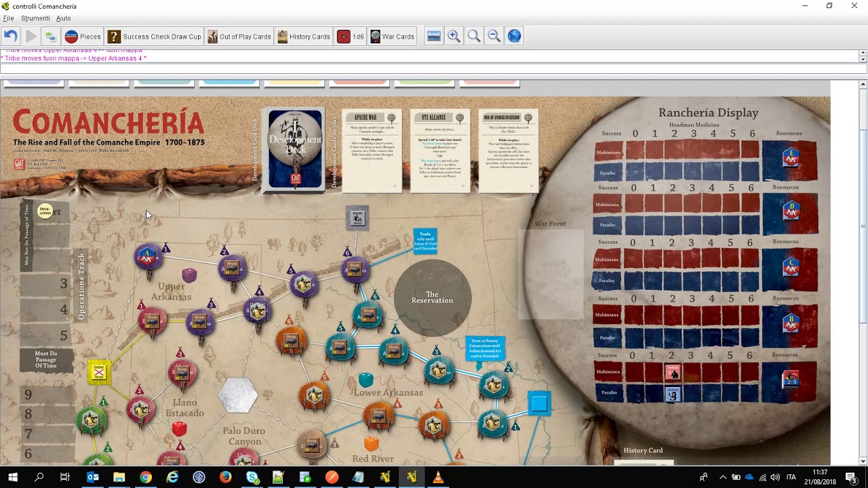This screenshot has height=488, width=868.
Task: Roll the 1d6 die
Action: pyautogui.click(x=351, y=37)
